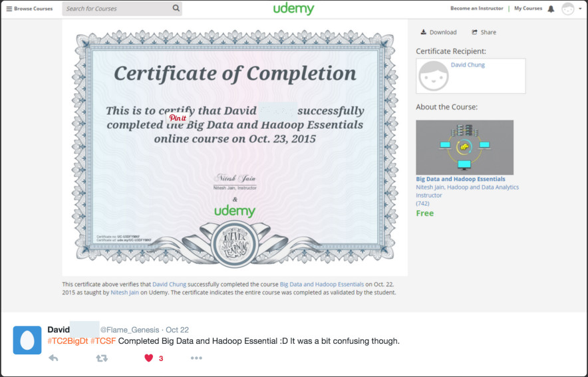Viewport: 588px width, 377px height.
Task: Click the like count 3
Action: 161,358
